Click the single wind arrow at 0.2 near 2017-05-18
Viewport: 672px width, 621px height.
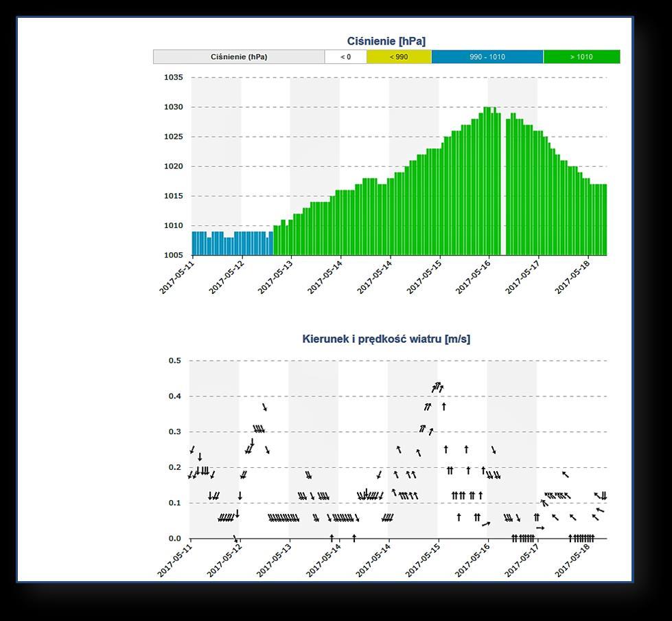click(x=566, y=474)
